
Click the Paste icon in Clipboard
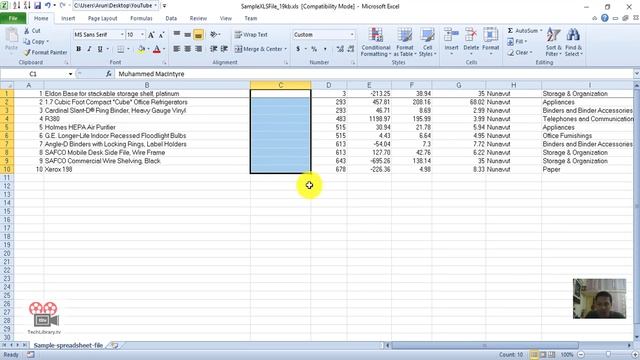click(x=11, y=36)
